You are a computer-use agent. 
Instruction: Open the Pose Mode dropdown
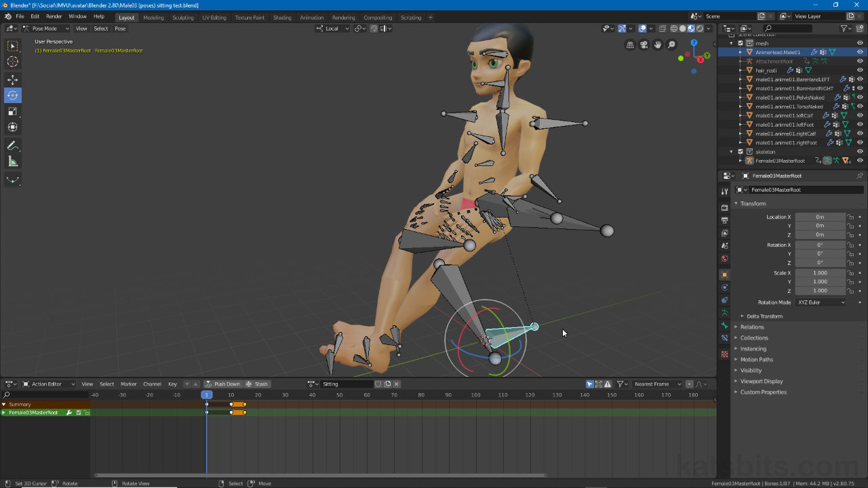[x=46, y=28]
